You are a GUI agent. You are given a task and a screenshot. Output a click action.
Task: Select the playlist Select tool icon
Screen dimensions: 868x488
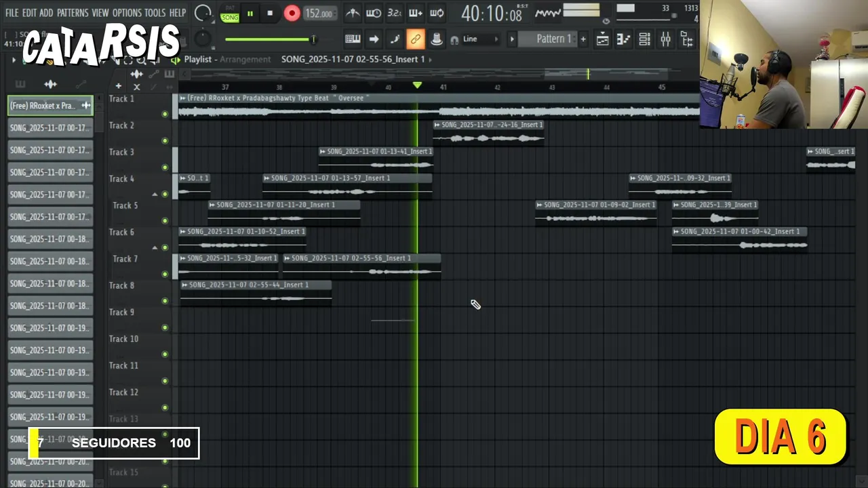coord(127,60)
